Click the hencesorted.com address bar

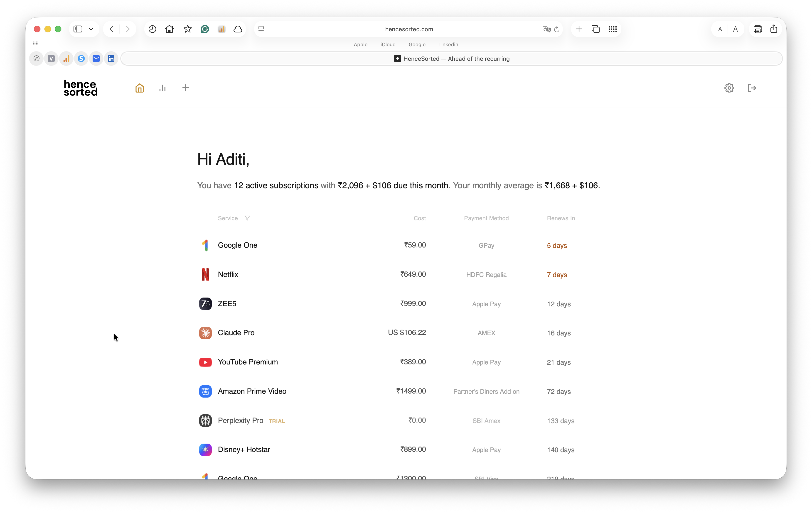tap(409, 29)
